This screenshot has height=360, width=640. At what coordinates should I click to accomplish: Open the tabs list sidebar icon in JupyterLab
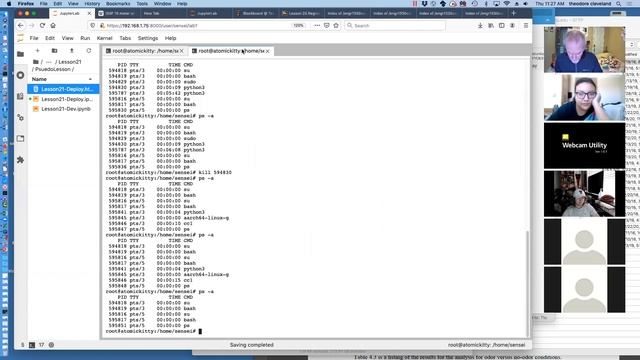[20, 139]
